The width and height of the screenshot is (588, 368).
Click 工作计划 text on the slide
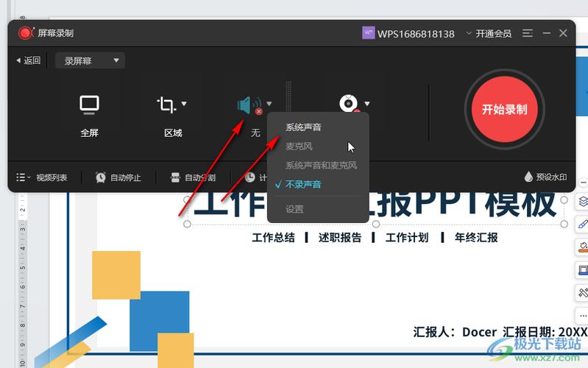point(407,238)
